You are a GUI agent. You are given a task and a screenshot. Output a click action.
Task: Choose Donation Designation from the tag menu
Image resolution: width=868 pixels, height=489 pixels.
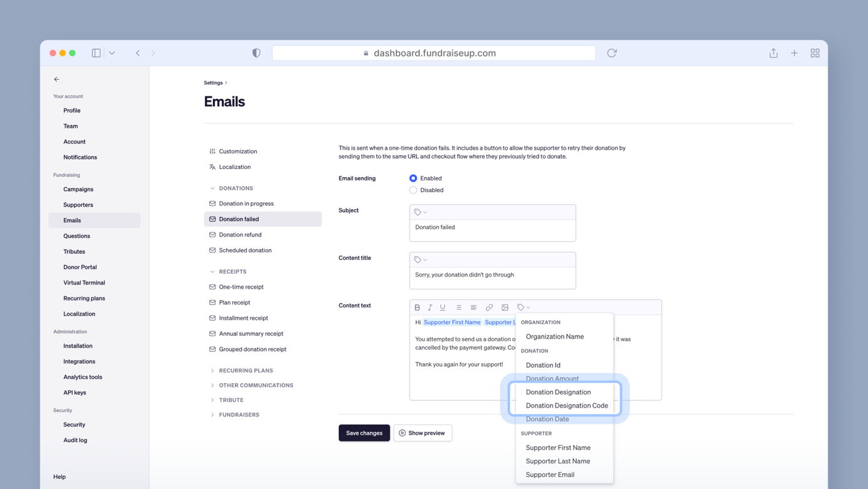(x=558, y=392)
